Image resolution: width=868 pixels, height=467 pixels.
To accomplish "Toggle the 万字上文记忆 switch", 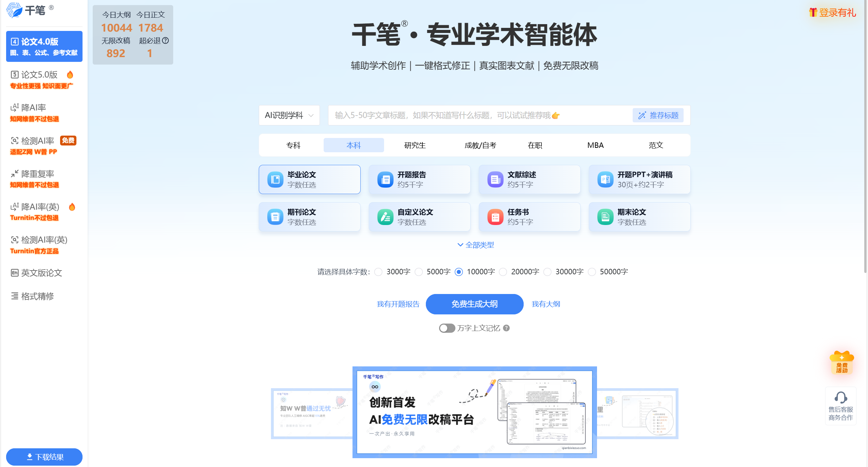I will (x=447, y=328).
